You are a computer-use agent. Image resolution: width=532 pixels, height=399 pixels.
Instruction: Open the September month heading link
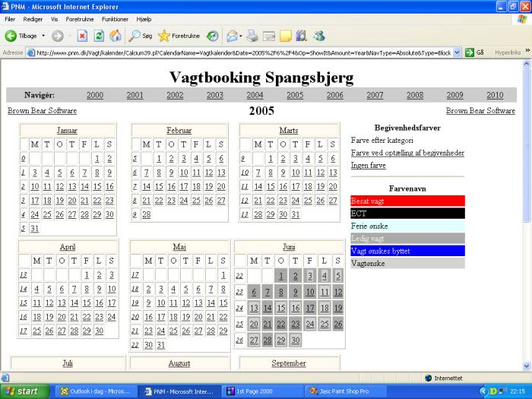click(x=289, y=363)
